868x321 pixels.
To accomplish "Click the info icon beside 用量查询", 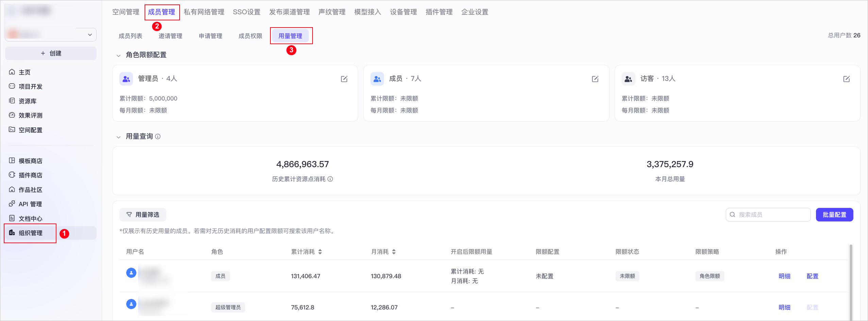I will coord(158,137).
